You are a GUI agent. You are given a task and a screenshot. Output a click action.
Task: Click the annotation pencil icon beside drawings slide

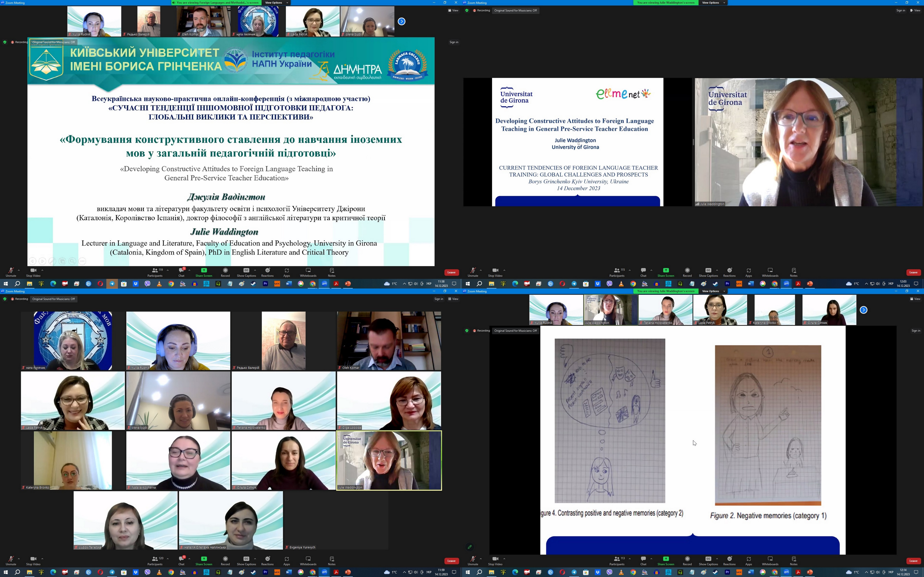pyautogui.click(x=470, y=547)
